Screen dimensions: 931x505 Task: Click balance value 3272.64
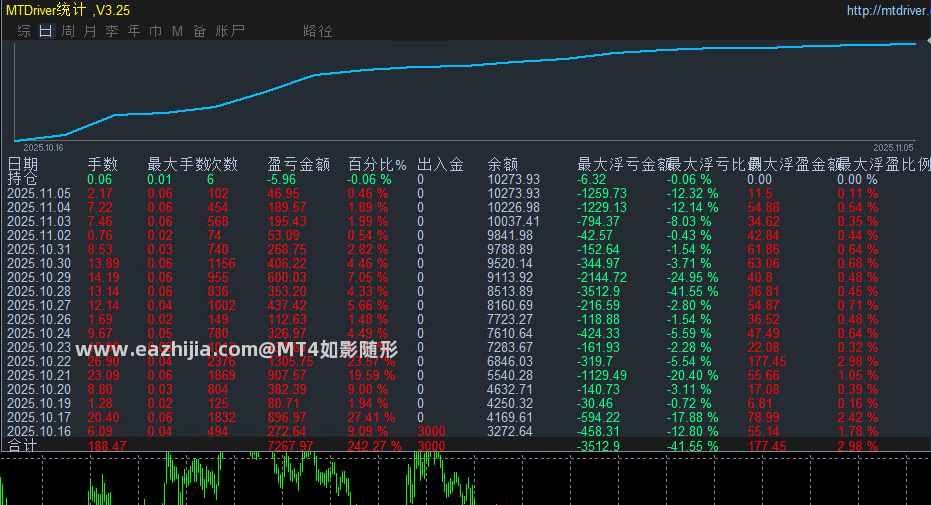510,431
